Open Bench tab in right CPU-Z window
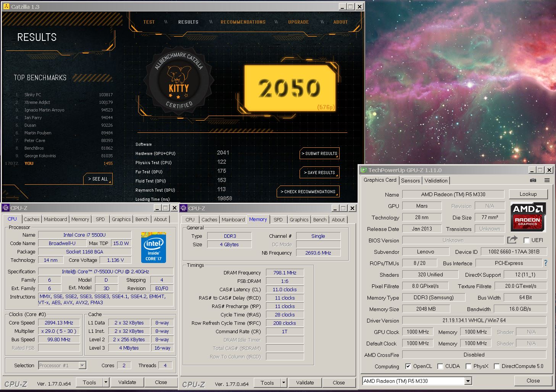This screenshot has width=556, height=392. [x=320, y=219]
